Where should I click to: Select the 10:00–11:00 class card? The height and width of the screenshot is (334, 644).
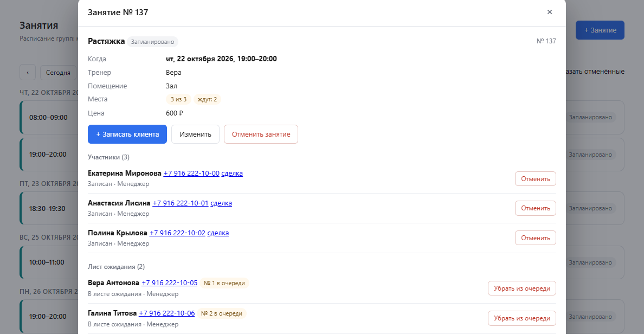49,262
